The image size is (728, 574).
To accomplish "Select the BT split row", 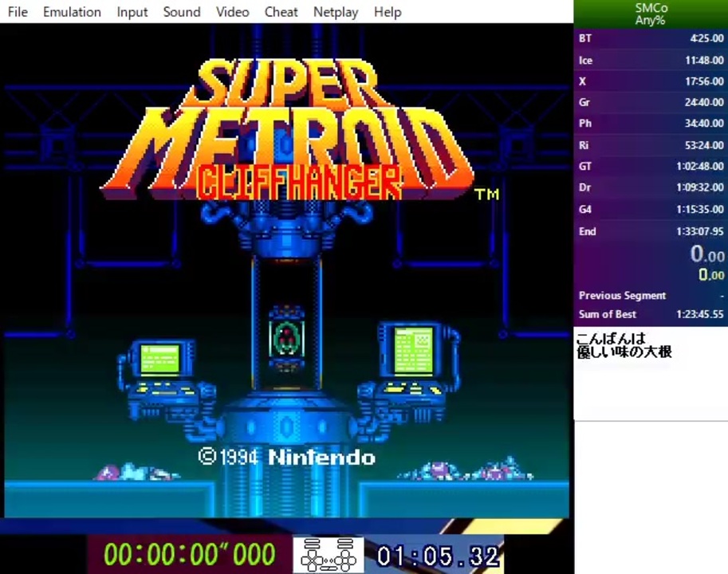I will click(x=651, y=38).
